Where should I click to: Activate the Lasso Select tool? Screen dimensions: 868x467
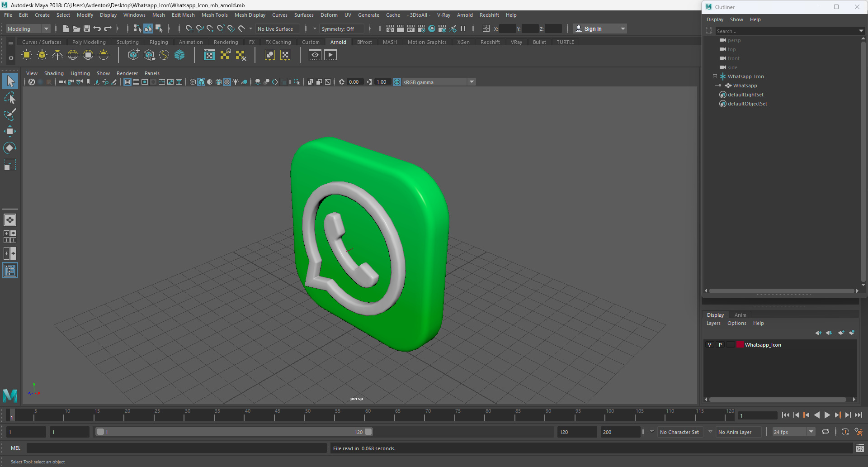click(x=10, y=98)
